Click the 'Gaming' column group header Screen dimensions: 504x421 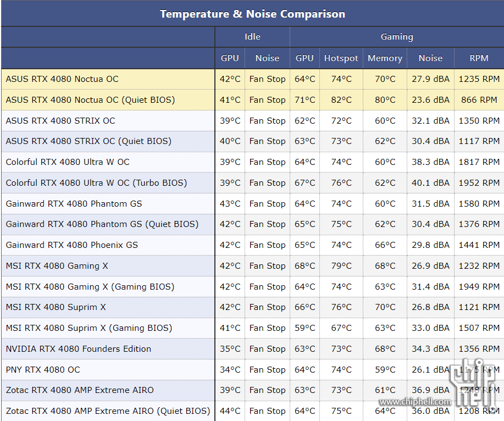(397, 37)
